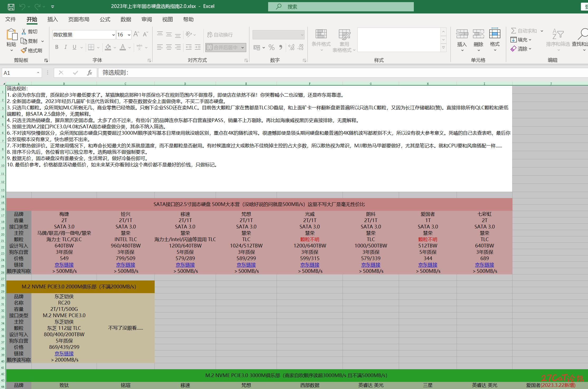Viewport: 588px width, 389px height.
Task: Click the Copy (复制) icon
Action: (x=24, y=41)
